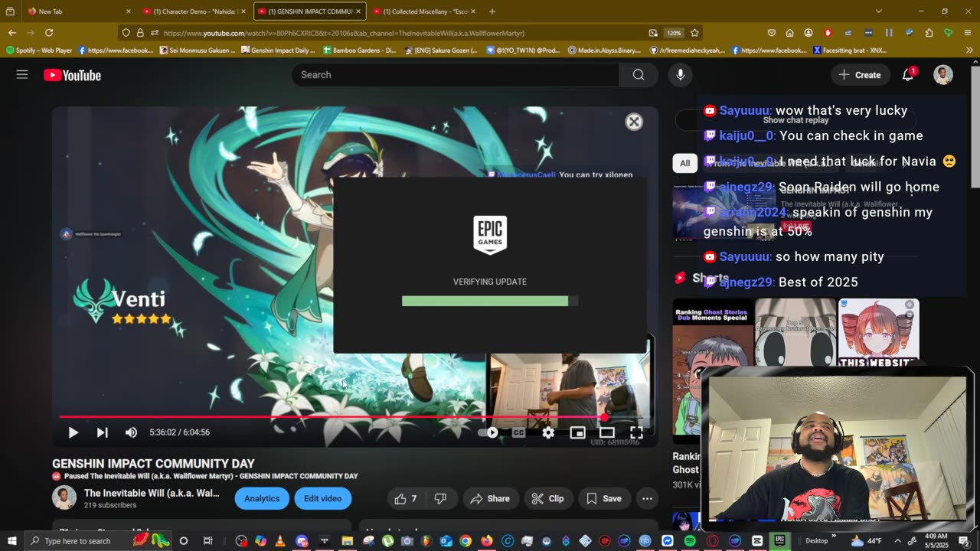980x551 pixels.
Task: Dislike the video with thumbs down
Action: [x=440, y=498]
